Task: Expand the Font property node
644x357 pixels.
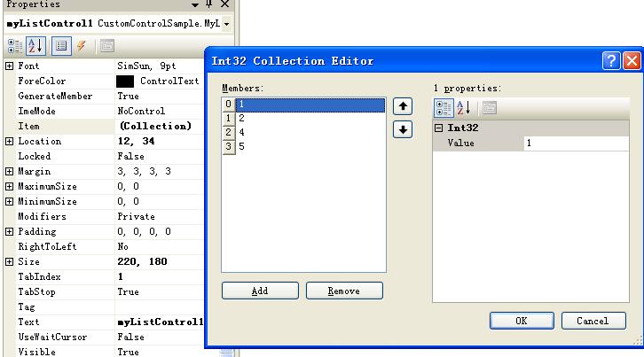Action: click(9, 66)
